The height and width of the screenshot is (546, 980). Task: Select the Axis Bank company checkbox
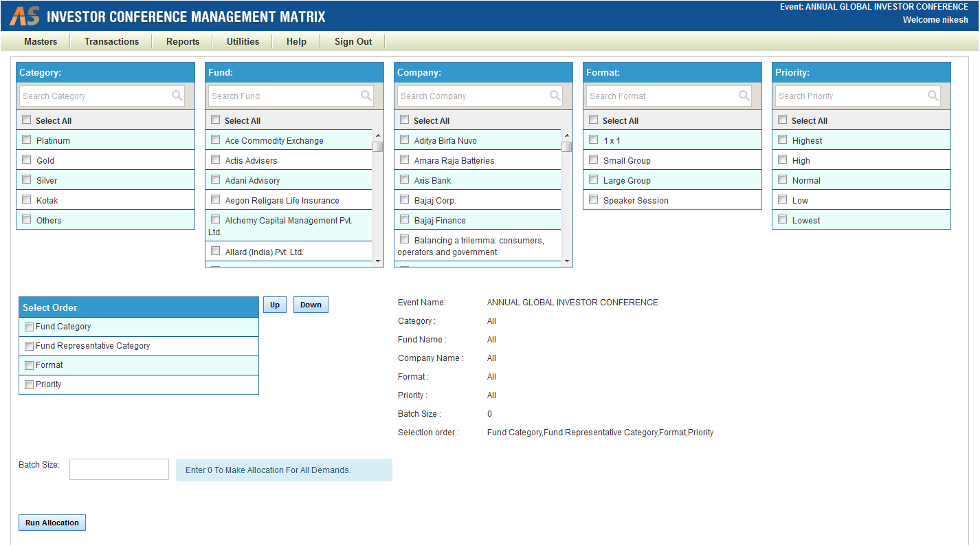[404, 179]
